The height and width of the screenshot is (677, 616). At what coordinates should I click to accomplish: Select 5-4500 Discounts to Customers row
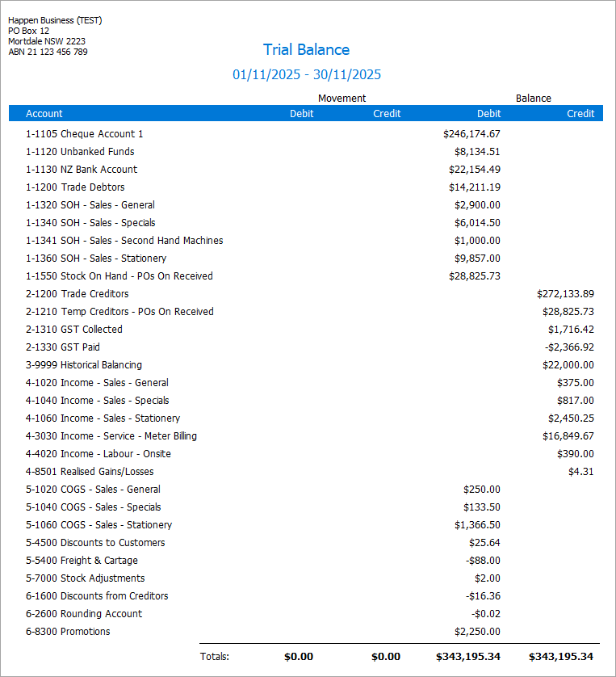(x=95, y=542)
